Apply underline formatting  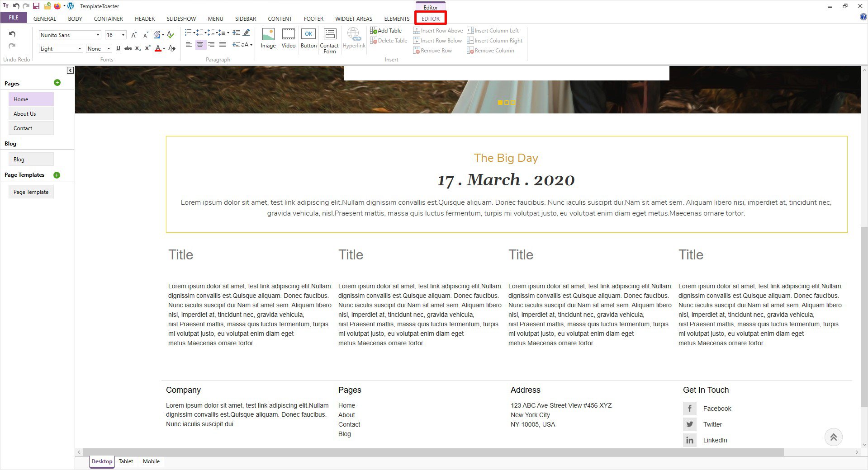point(118,48)
